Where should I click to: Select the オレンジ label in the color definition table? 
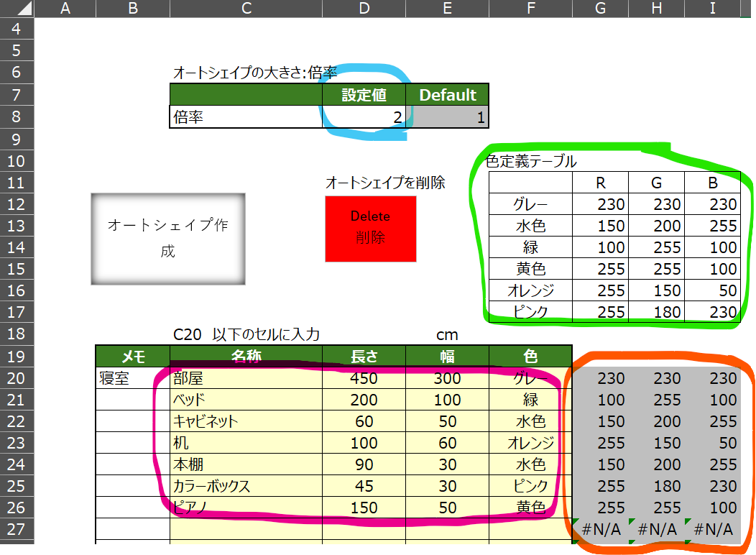click(530, 290)
